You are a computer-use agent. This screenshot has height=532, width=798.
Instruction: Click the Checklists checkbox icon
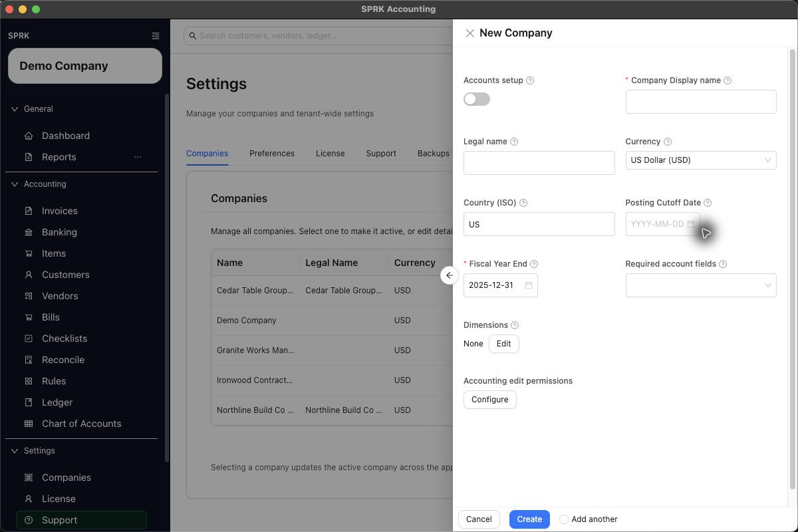[29, 338]
